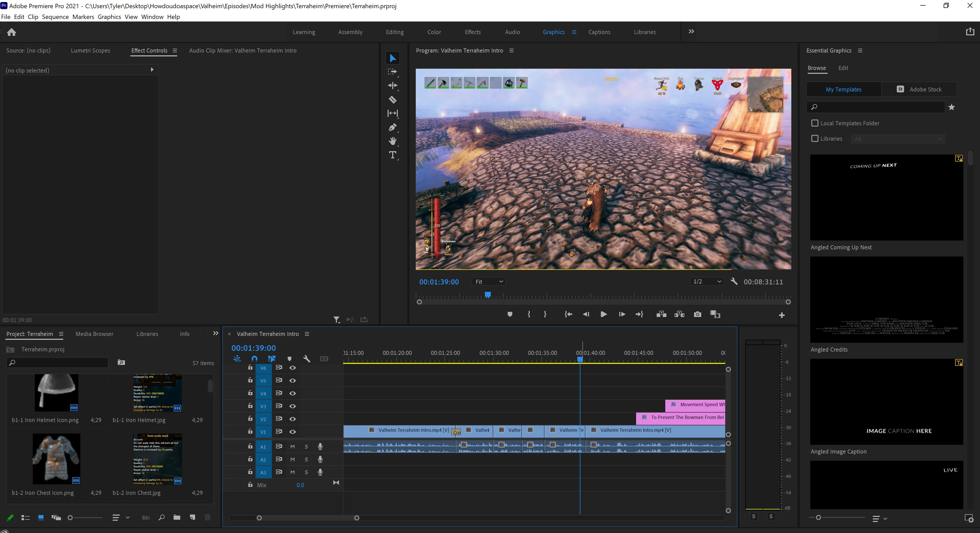This screenshot has height=533, width=980.
Task: Hide track V3 using eye icon
Action: tap(293, 406)
